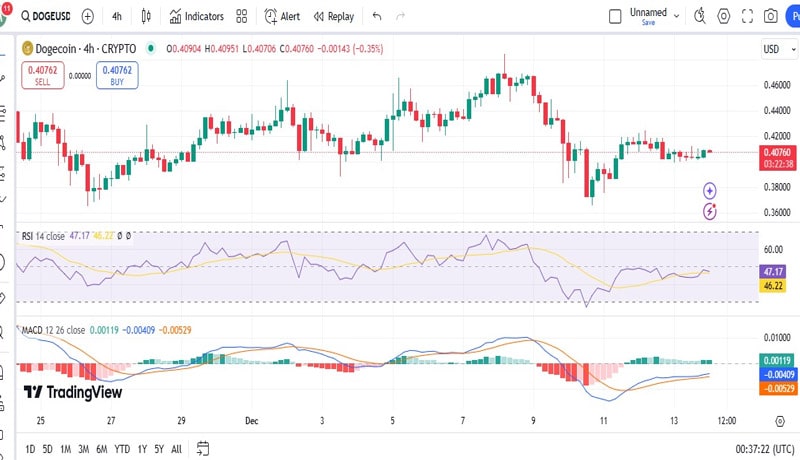
Task: Change the USD currency dropdown
Action: (x=779, y=49)
